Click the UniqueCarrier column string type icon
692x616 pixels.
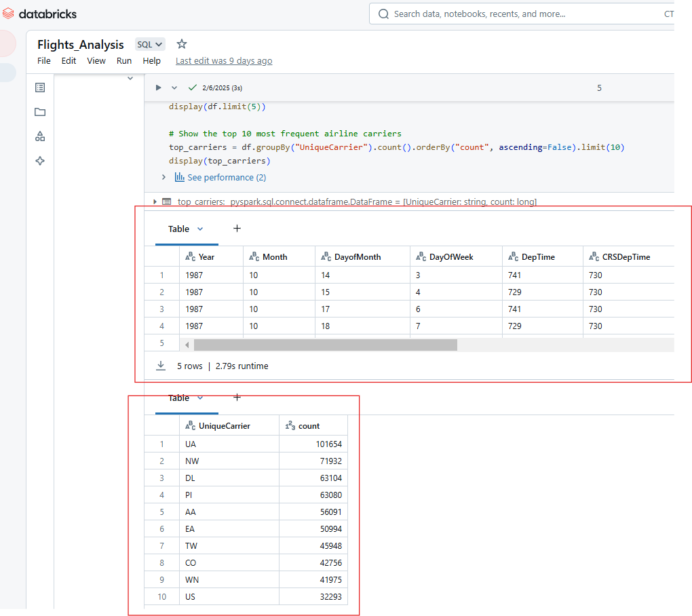(x=190, y=426)
